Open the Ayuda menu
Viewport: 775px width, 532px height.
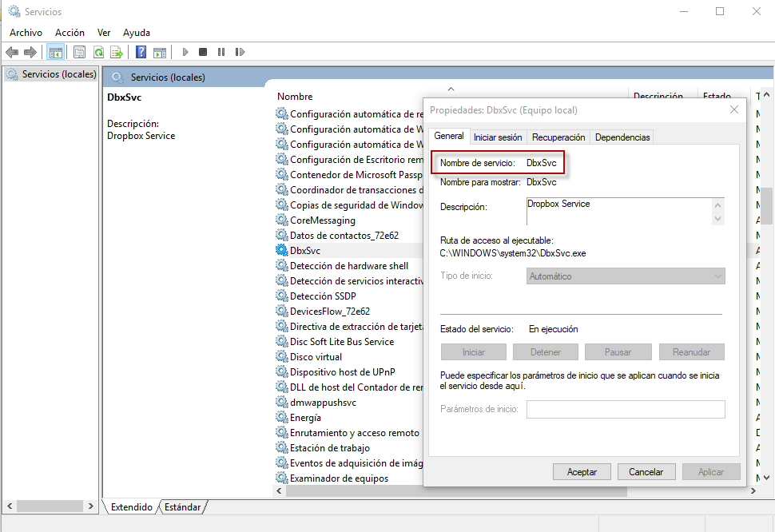[x=137, y=33]
